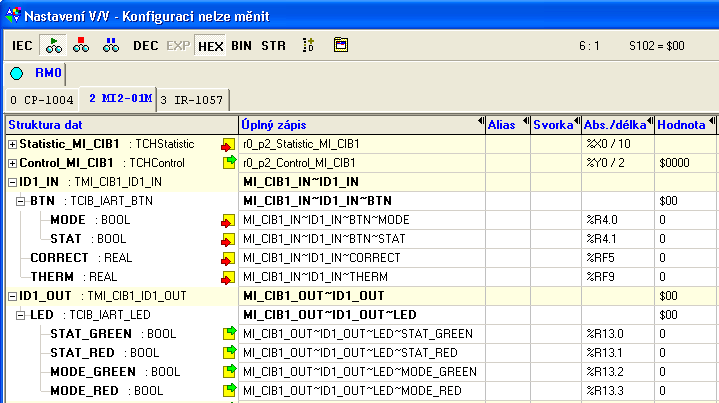This screenshot has height=403, width=719.
Task: Click the S102 = $00 status readout
Action: [x=657, y=46]
